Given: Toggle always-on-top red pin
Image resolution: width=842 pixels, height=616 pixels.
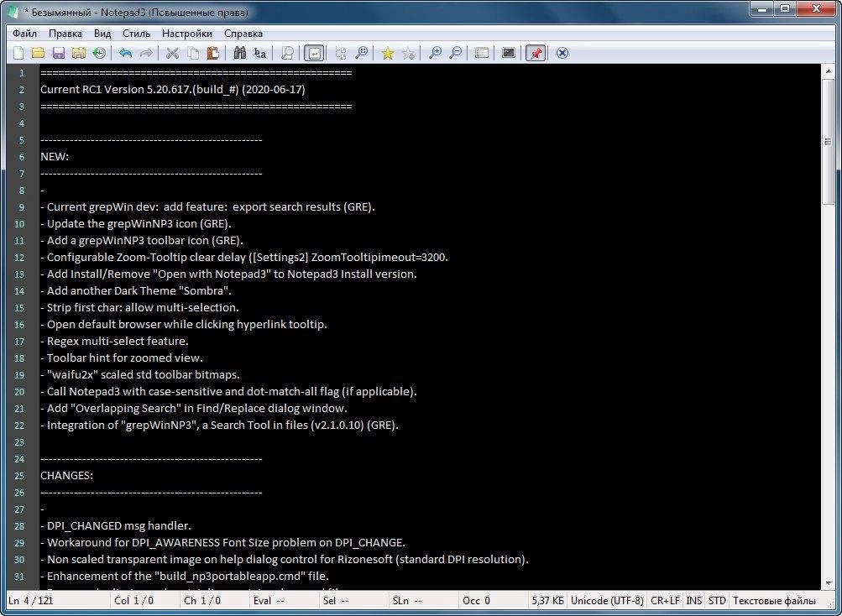Looking at the screenshot, I should [536, 53].
